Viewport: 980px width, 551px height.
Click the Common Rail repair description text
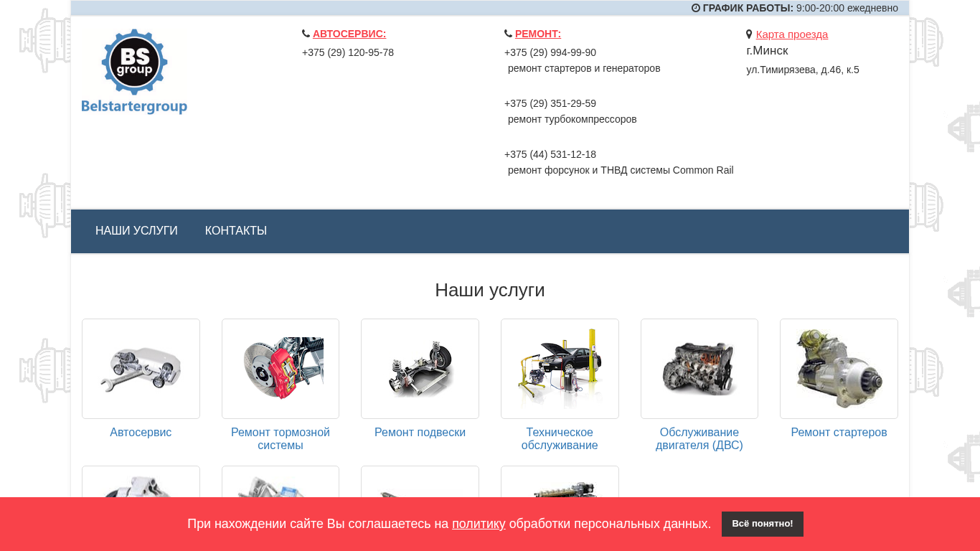[621, 170]
